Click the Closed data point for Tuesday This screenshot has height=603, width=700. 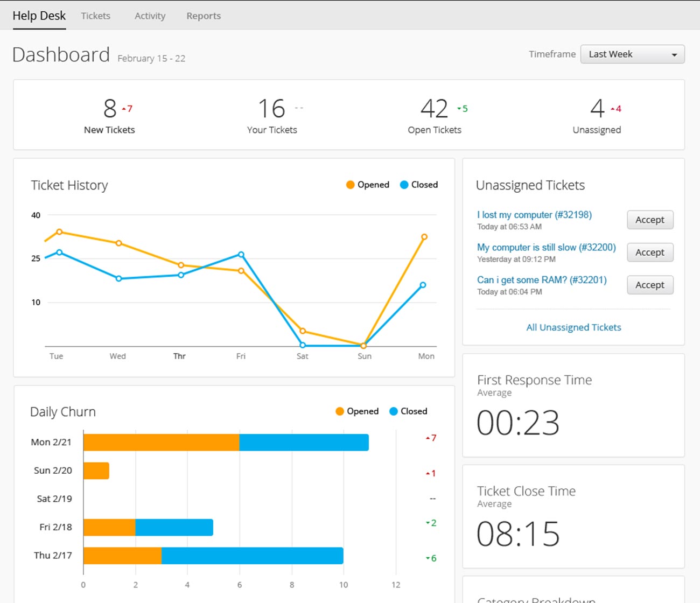click(59, 252)
